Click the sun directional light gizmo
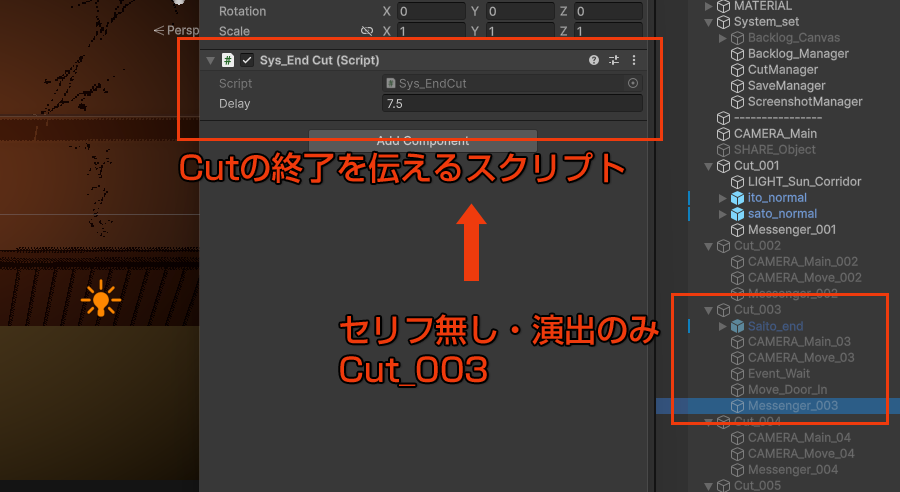The width and height of the screenshot is (900, 492). click(101, 299)
